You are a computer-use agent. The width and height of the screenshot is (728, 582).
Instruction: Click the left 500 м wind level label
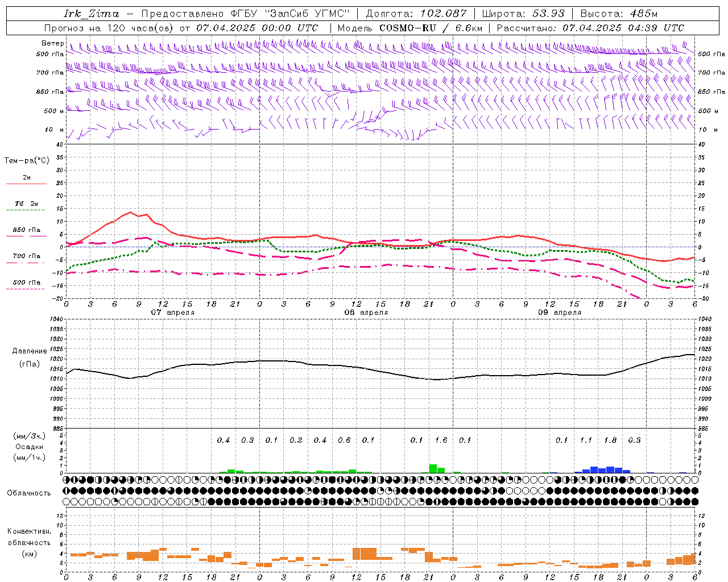(54, 111)
